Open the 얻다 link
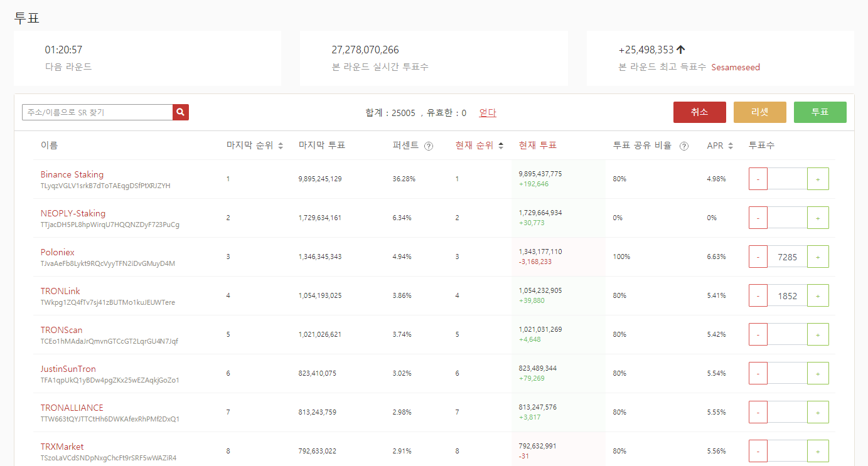This screenshot has width=868, height=466. click(x=488, y=113)
